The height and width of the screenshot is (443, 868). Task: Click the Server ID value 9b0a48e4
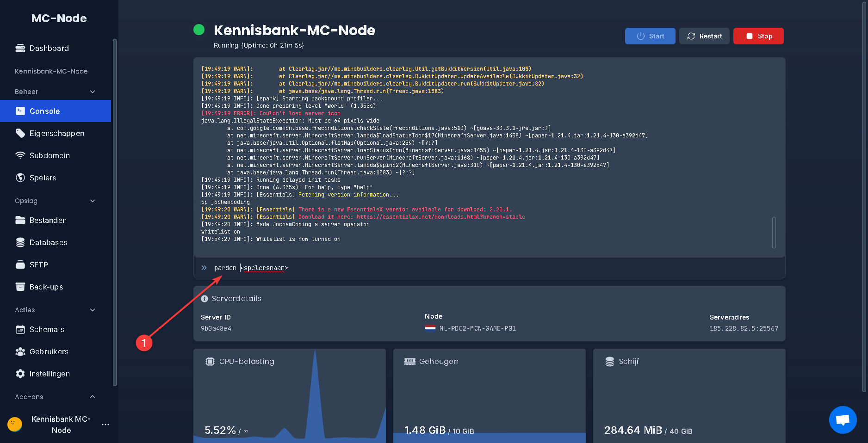[216, 328]
